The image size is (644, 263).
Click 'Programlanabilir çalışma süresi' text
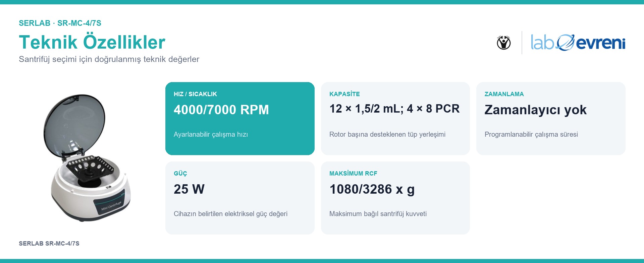(531, 134)
